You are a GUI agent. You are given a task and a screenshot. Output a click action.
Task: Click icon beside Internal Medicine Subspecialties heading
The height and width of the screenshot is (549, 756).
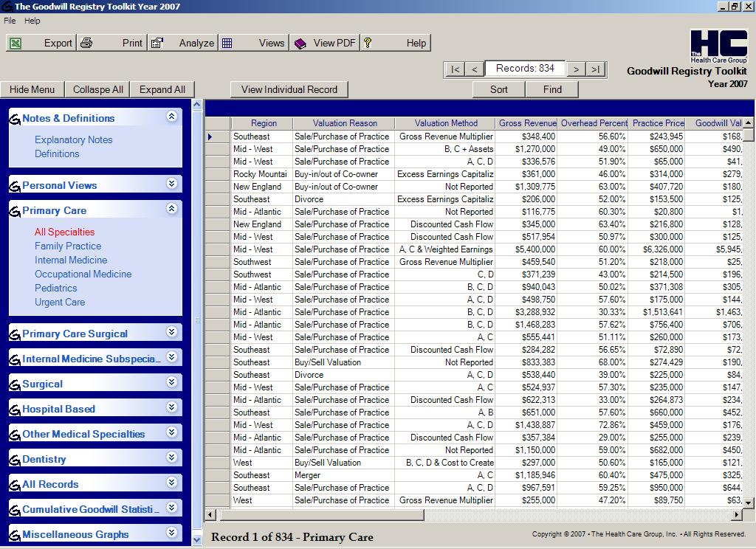click(15, 359)
